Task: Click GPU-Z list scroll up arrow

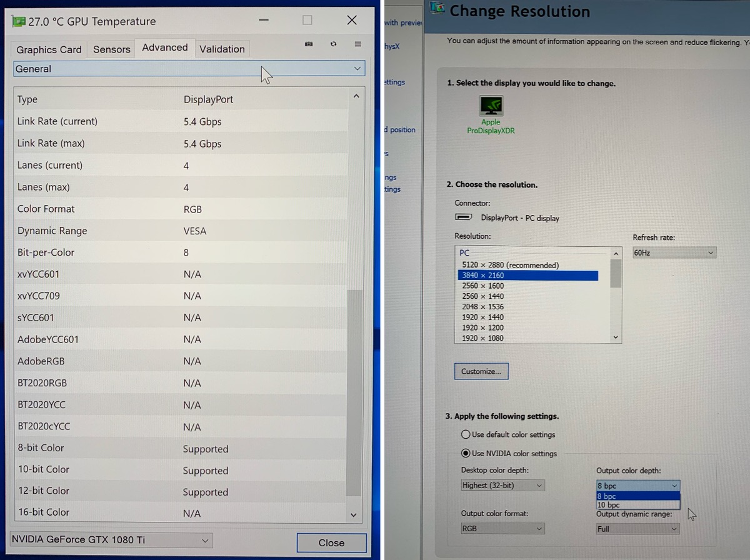Action: (x=356, y=96)
